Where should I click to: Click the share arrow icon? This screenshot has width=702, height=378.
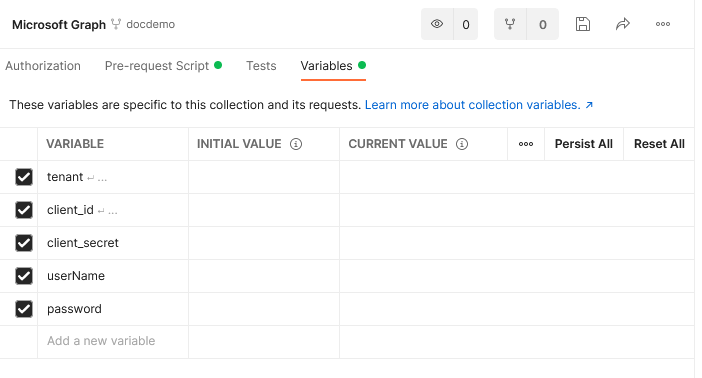pyautogui.click(x=623, y=24)
